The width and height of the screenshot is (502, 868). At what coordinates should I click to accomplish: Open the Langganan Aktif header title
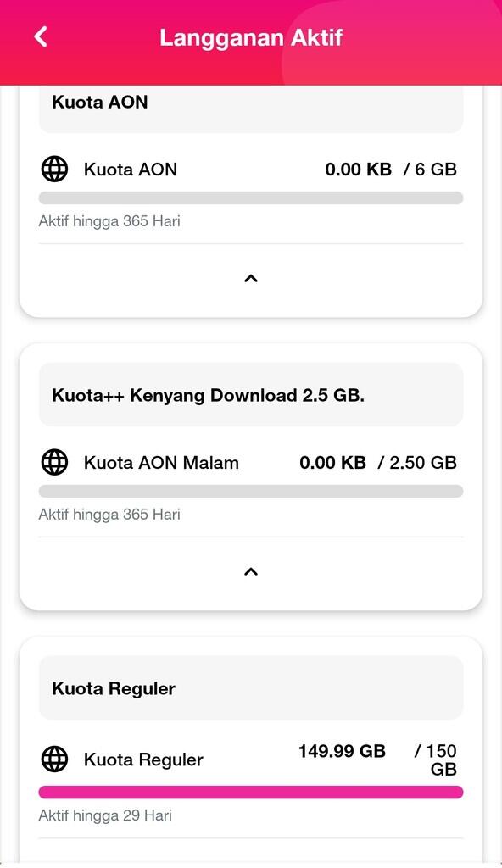tap(250, 36)
